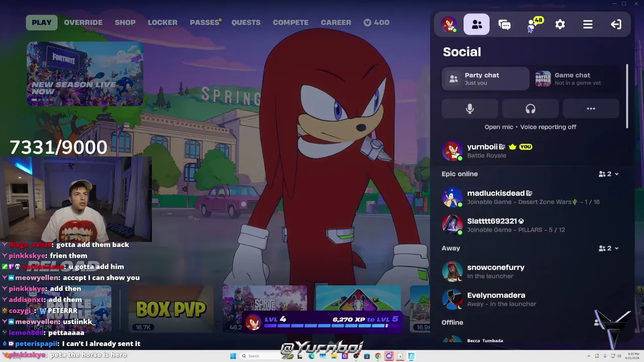
Task: Open the CAREER tab
Action: point(336,23)
